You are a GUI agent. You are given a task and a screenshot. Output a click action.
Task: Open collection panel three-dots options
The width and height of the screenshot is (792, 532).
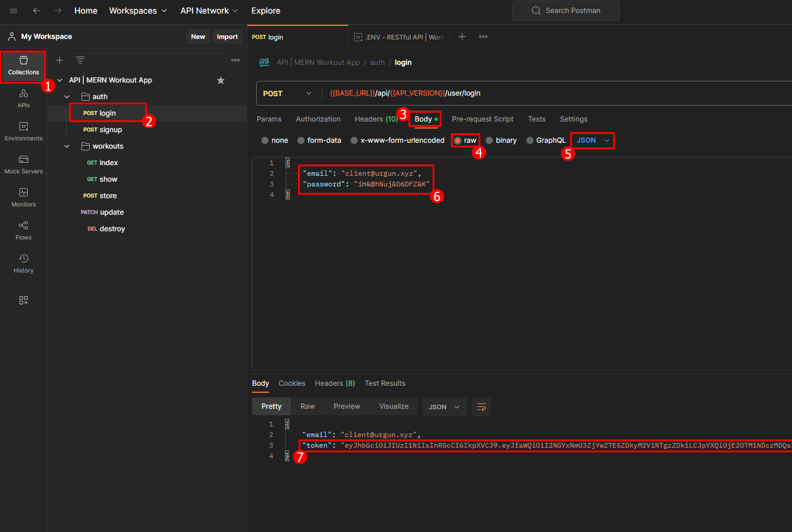point(235,60)
